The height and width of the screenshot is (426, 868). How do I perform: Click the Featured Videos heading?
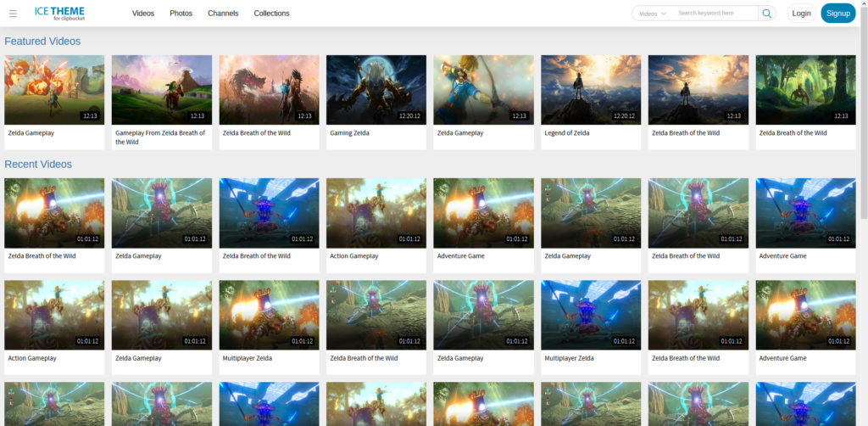(42, 41)
